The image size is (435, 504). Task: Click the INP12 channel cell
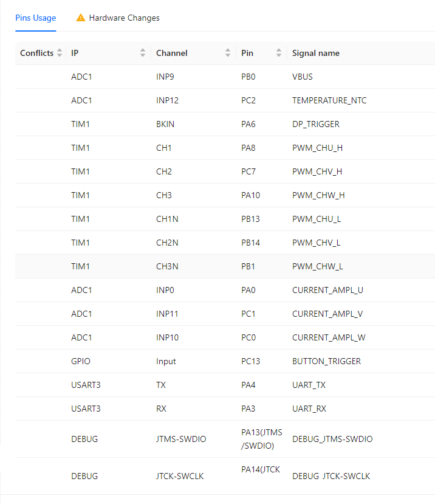(167, 100)
